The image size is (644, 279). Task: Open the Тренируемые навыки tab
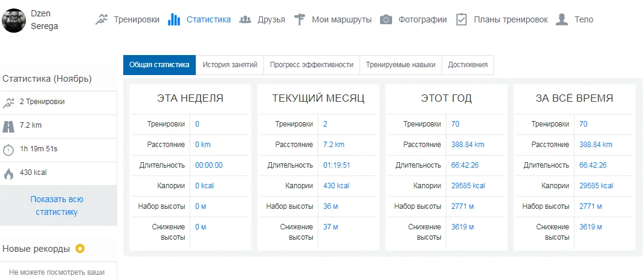click(401, 65)
